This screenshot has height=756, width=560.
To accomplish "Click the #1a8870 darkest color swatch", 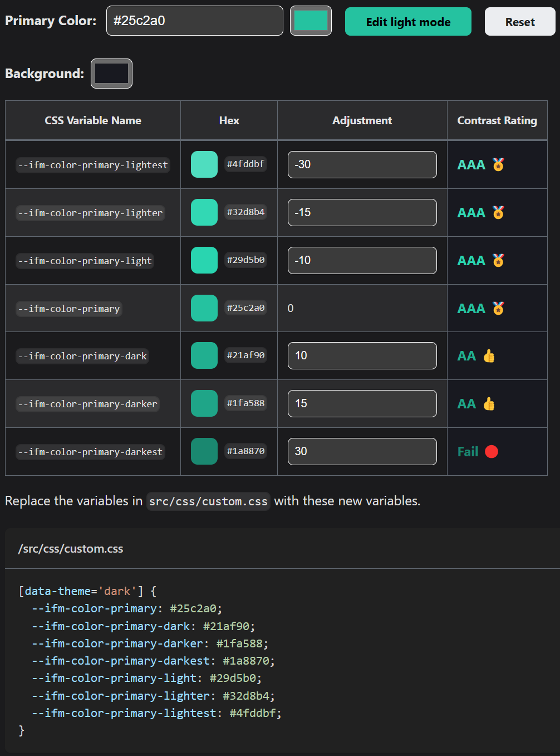I will click(204, 451).
